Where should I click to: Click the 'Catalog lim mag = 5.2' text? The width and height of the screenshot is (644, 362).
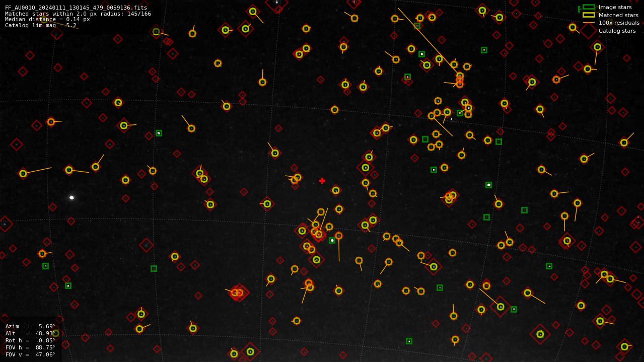click(x=41, y=25)
